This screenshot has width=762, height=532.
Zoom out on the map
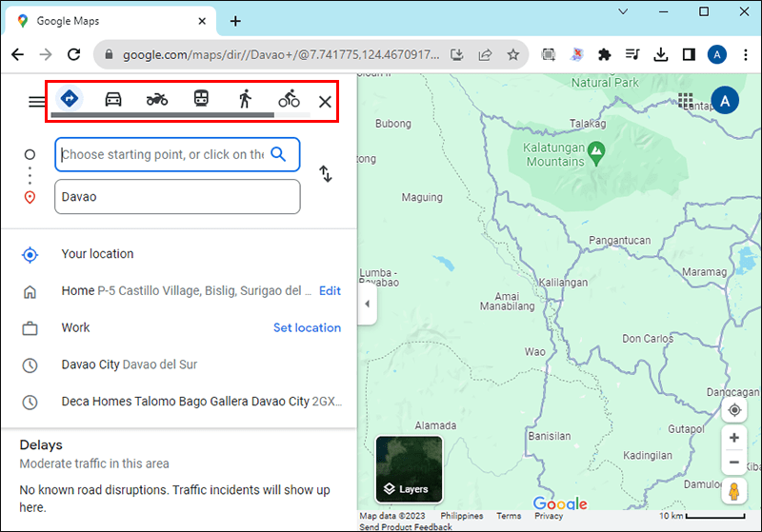point(734,463)
